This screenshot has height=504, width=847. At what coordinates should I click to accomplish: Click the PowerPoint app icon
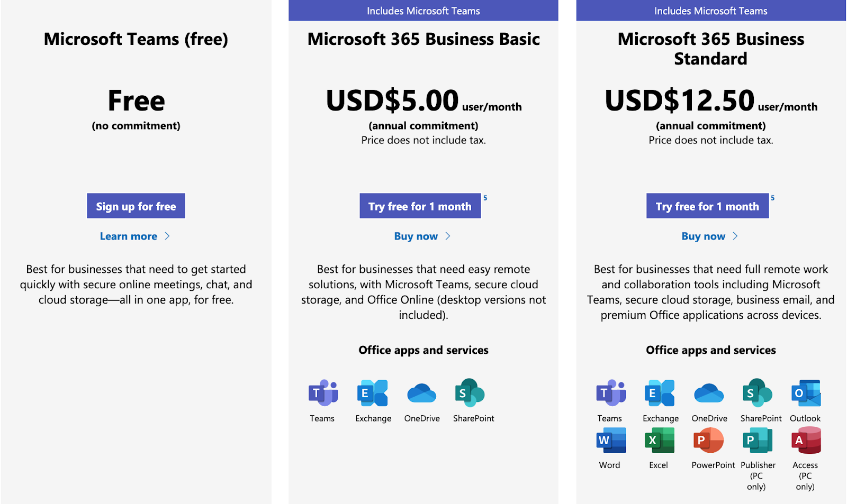click(708, 441)
